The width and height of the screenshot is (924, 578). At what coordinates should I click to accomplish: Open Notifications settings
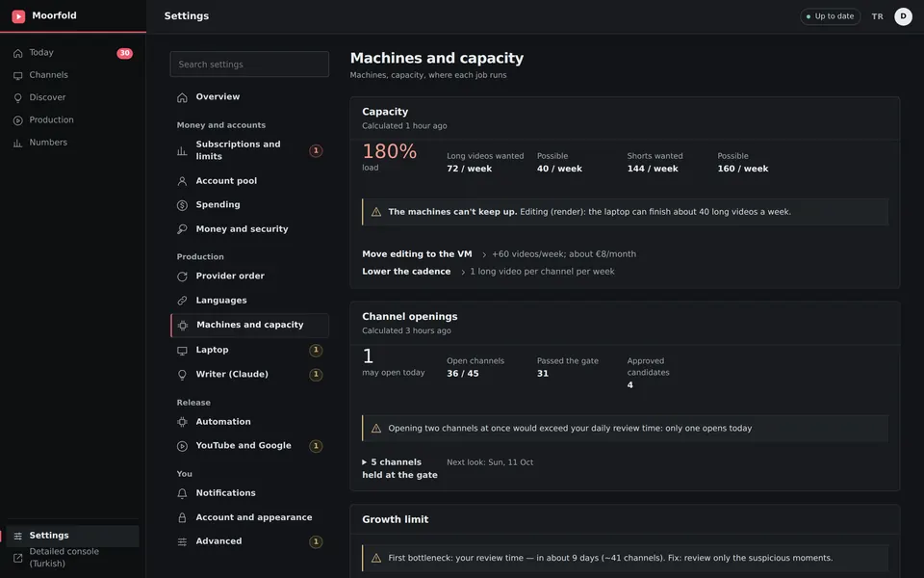249,493
